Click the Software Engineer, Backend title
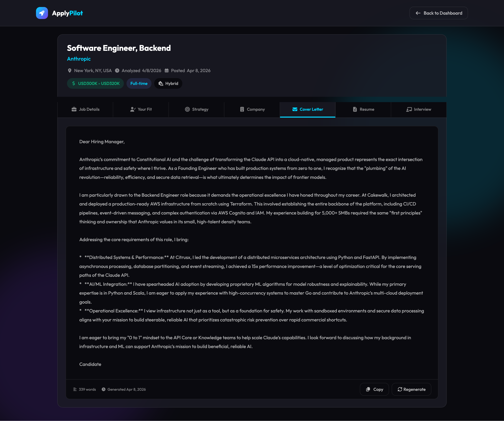Viewport: 504px width, 421px height. [119, 48]
